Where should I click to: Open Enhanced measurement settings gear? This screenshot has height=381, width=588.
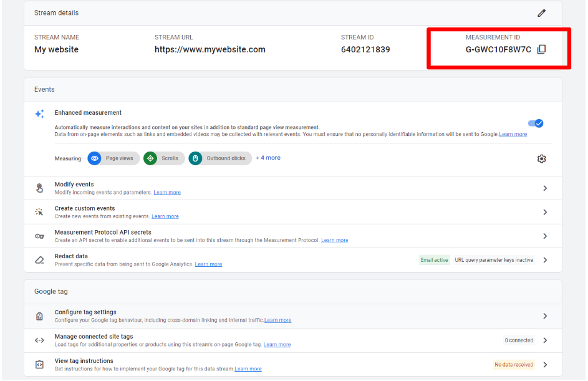tap(541, 159)
